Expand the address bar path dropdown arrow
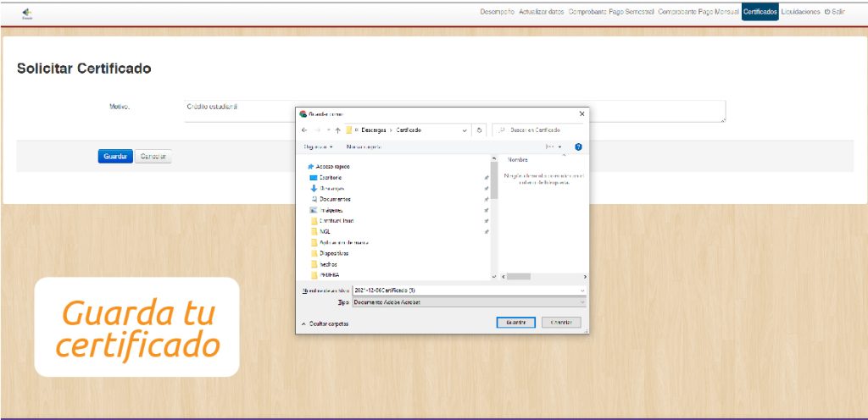 click(465, 130)
